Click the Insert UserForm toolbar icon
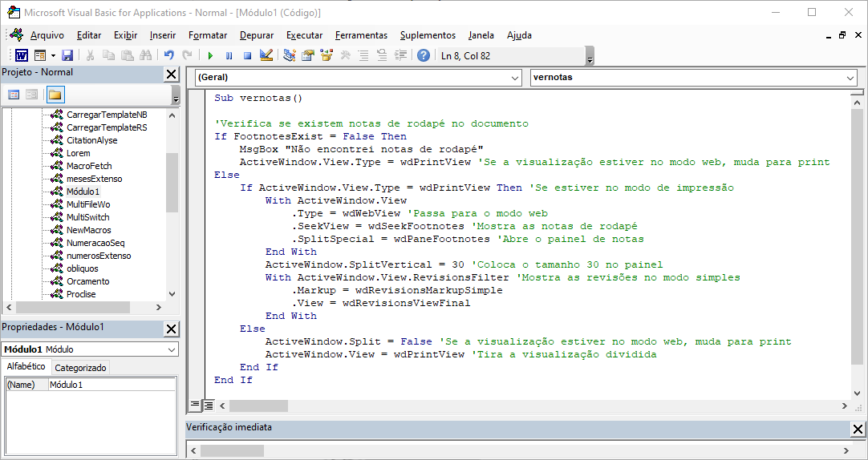The height and width of the screenshot is (460, 868). click(x=40, y=55)
